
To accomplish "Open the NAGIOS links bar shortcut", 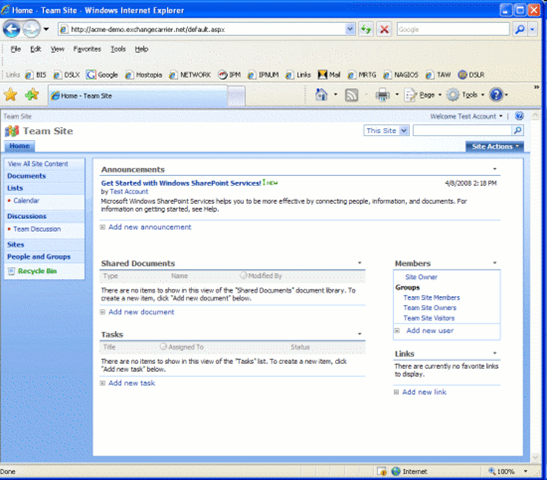I will [400, 75].
